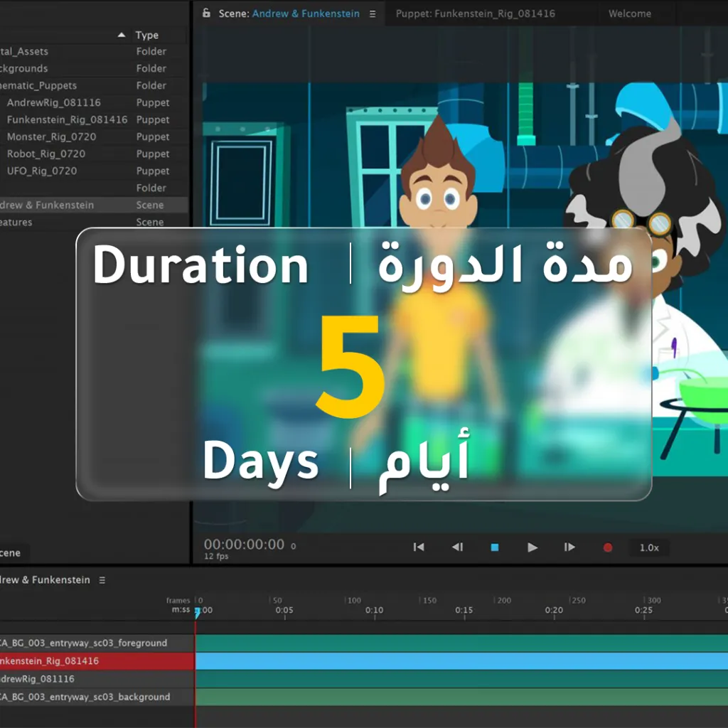Step back one frame
Image resolution: width=728 pixels, height=728 pixels.
(x=457, y=547)
